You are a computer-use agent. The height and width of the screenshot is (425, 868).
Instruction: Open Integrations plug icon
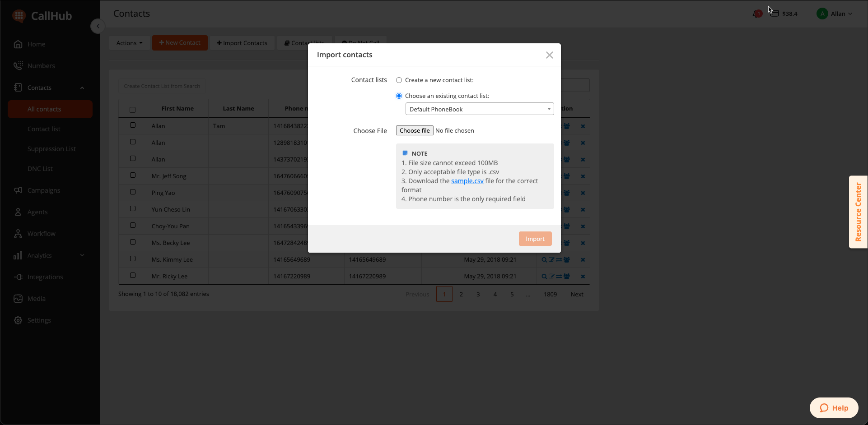[18, 277]
